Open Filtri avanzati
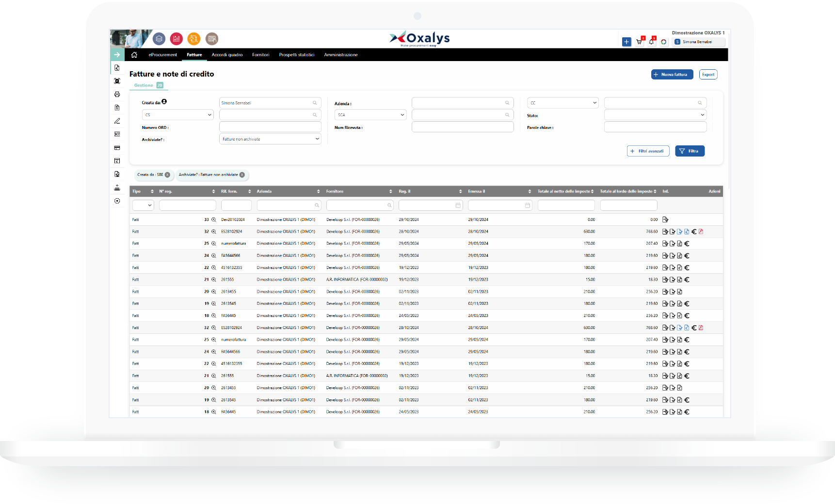835x504 pixels. 648,151
